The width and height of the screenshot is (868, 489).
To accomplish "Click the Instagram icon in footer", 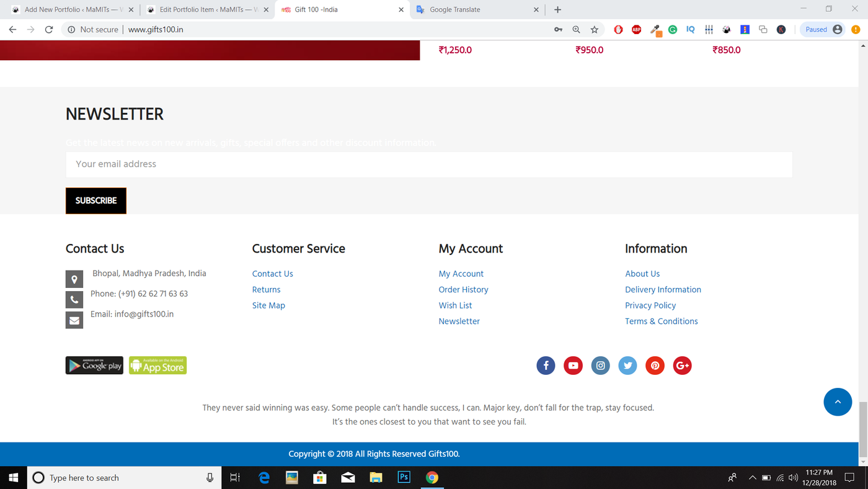I will click(600, 366).
